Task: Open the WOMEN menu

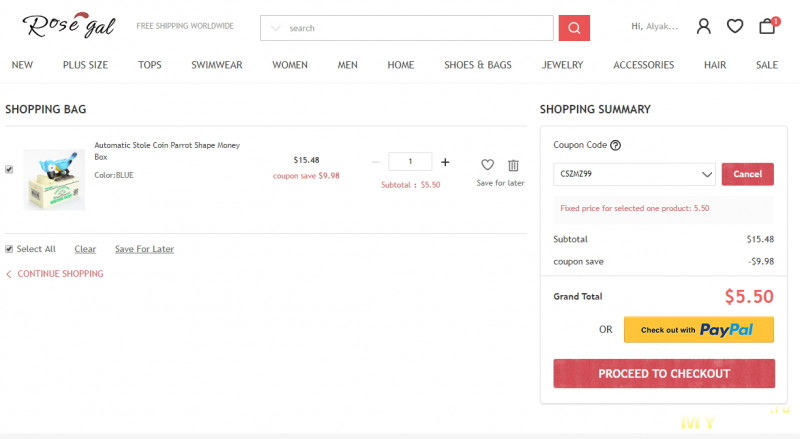Action: [x=290, y=65]
